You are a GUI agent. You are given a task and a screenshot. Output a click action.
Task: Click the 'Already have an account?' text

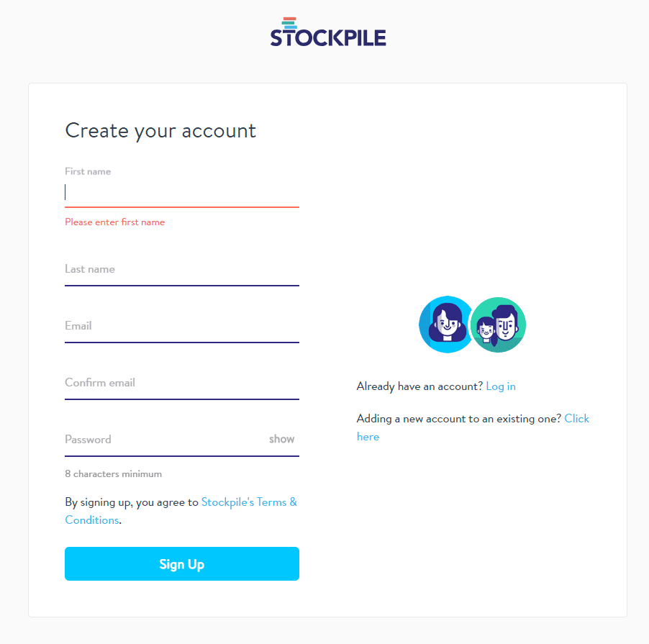(419, 386)
